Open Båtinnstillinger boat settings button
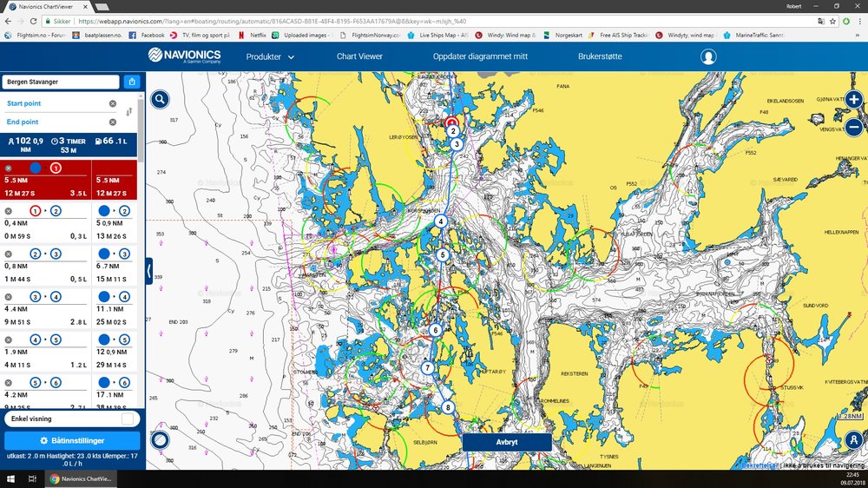This screenshot has height=488, width=868. coord(72,440)
